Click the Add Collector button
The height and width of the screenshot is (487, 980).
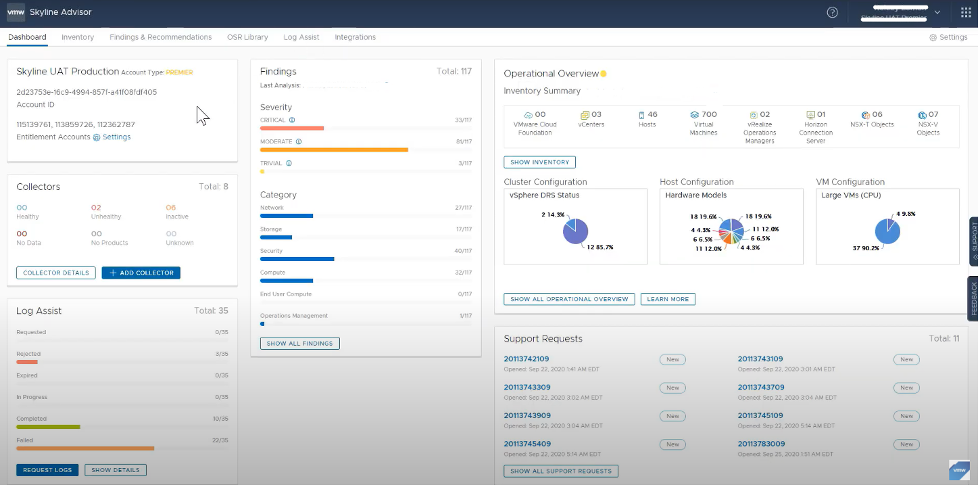tap(141, 273)
